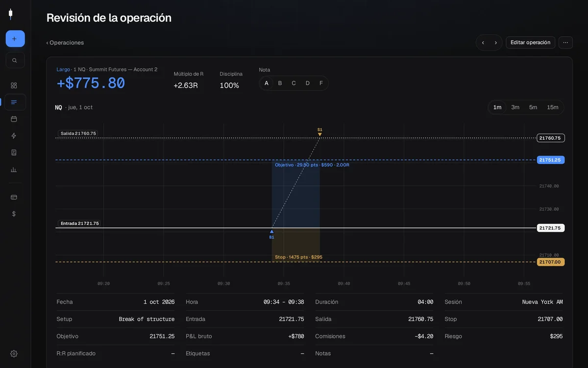The width and height of the screenshot is (588, 368).
Task: Click the blue 21751.25 price axis tag
Action: click(551, 160)
